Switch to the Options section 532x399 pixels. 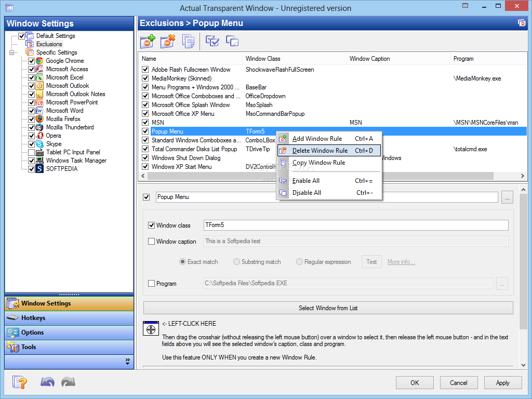pyautogui.click(x=69, y=332)
